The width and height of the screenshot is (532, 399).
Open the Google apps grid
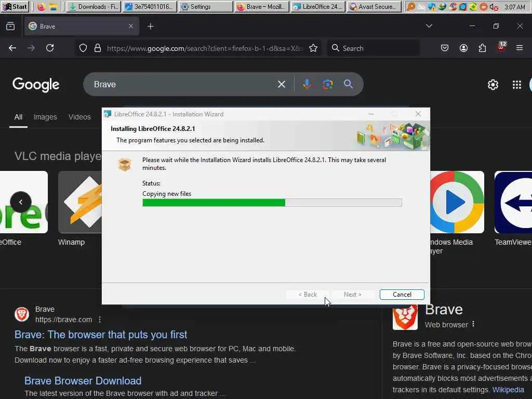coord(517,85)
